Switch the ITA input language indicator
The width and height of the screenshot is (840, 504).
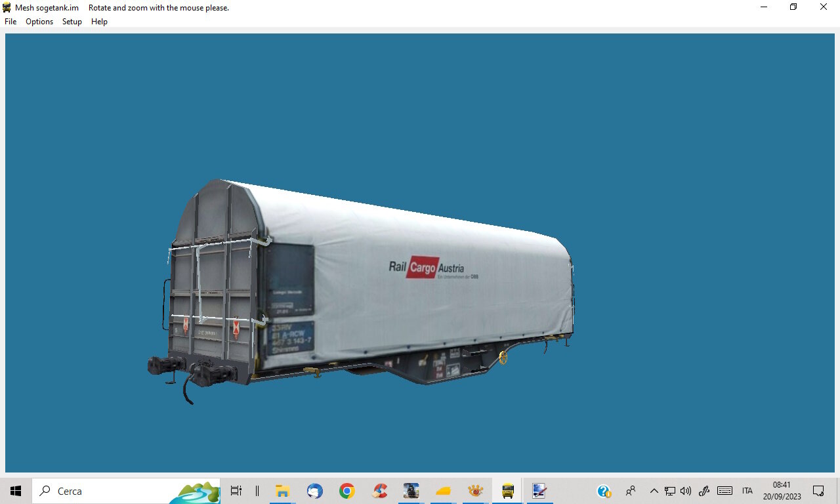click(x=747, y=491)
